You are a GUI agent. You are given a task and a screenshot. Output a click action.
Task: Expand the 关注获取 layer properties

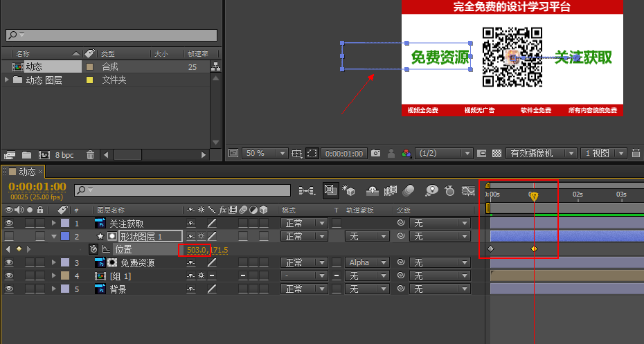pos(53,224)
